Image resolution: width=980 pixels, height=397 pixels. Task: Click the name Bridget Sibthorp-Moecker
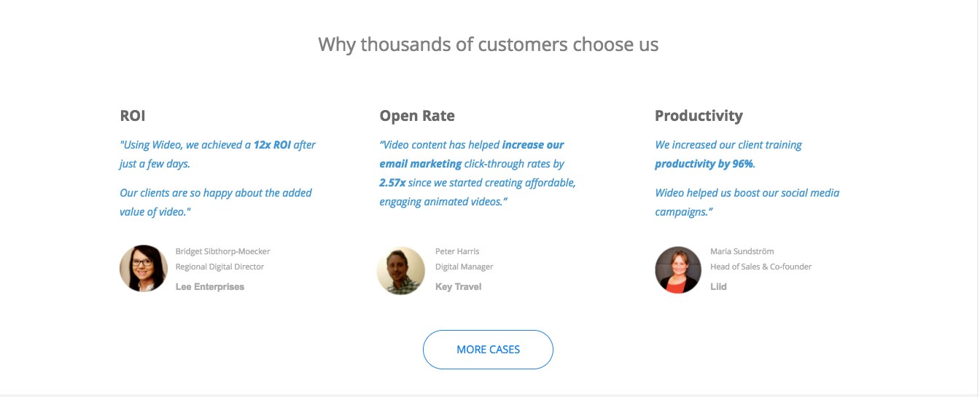(222, 251)
